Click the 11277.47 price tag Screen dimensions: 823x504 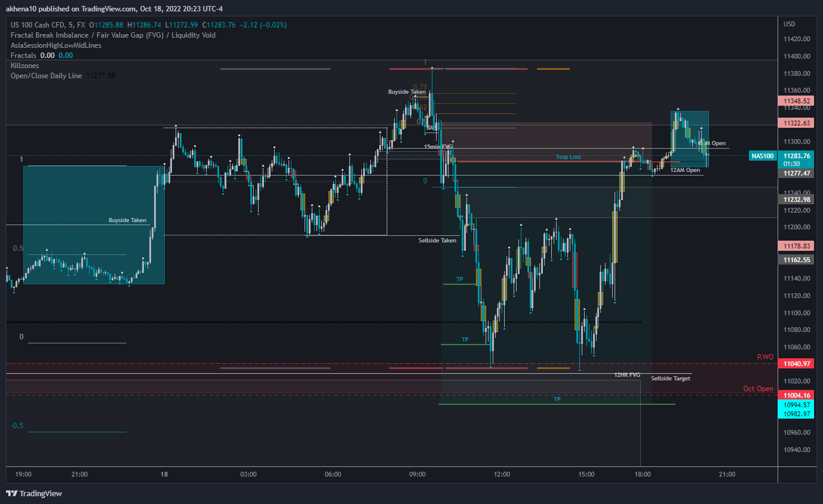[x=796, y=173]
